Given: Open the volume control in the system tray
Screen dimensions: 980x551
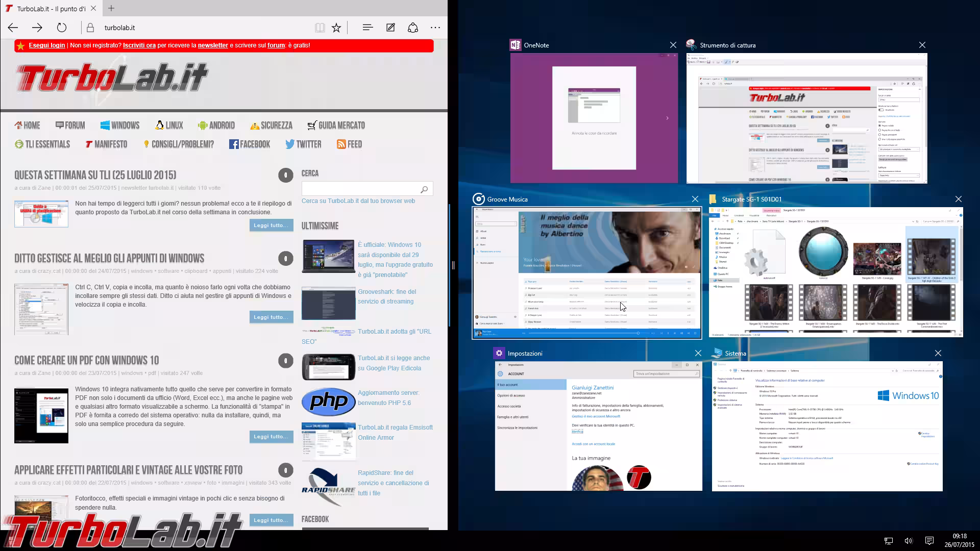Looking at the screenshot, I should pos(908,540).
